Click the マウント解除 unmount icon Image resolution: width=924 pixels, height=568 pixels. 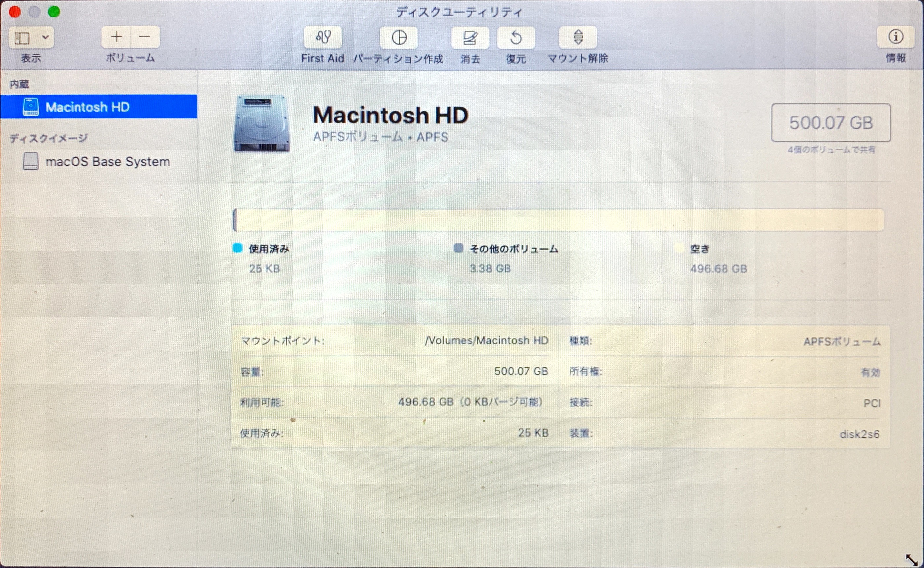point(578,37)
